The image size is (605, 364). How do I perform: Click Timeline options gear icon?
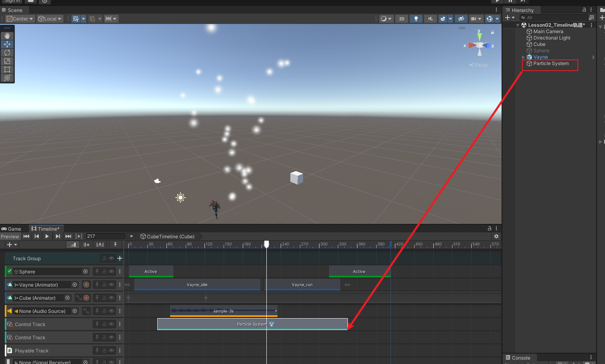(x=496, y=236)
